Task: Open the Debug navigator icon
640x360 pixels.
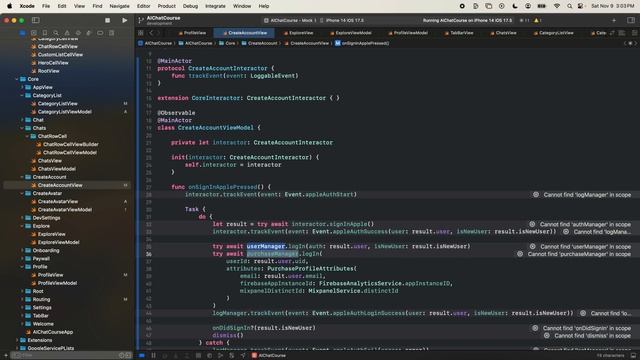Action: click(89, 33)
